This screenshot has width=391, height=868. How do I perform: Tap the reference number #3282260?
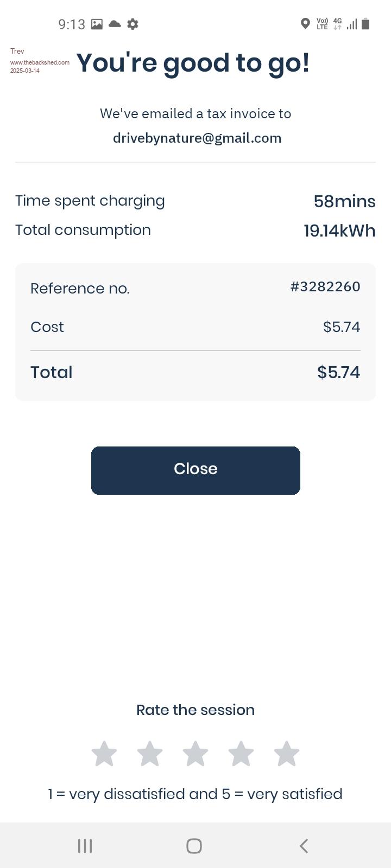(x=325, y=286)
